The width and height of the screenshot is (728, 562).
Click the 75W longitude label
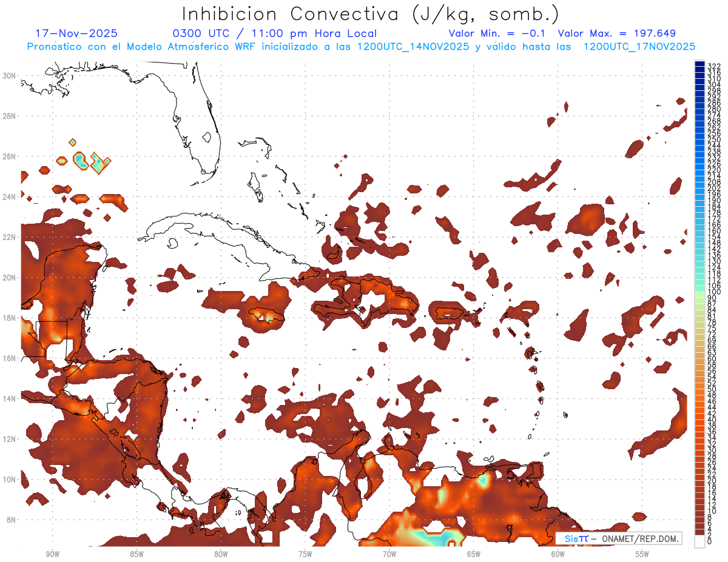[305, 554]
